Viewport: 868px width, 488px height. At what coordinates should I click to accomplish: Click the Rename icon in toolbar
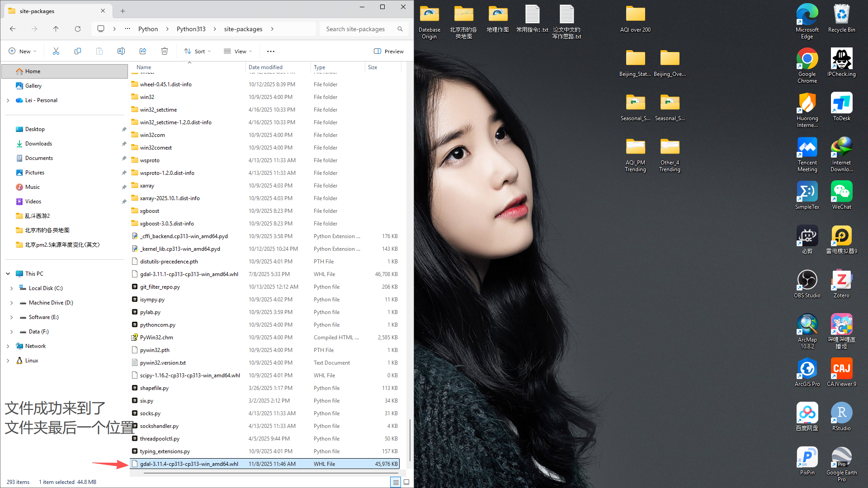(121, 52)
